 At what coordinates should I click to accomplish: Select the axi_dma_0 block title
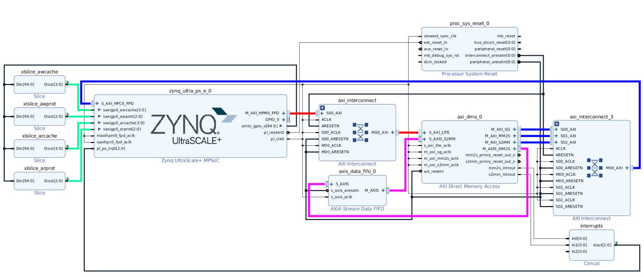pos(469,117)
